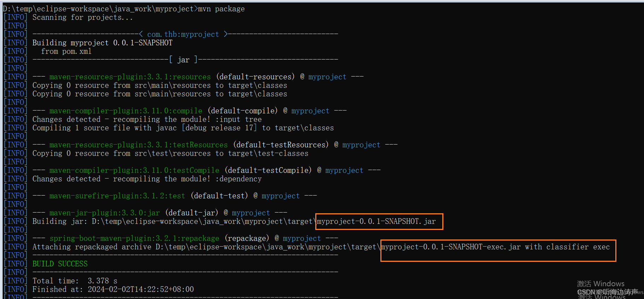Click 'Building myproject 0.0.1-SNAPSHOT' line

(102, 43)
